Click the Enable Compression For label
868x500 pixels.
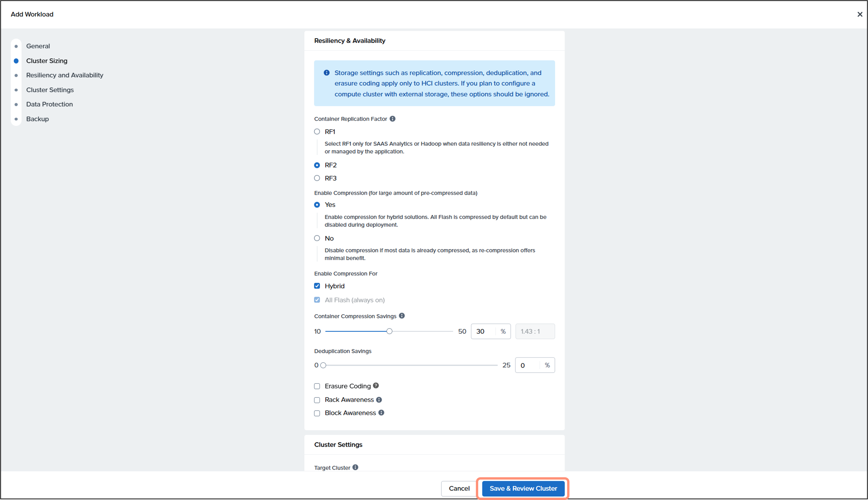coord(346,273)
